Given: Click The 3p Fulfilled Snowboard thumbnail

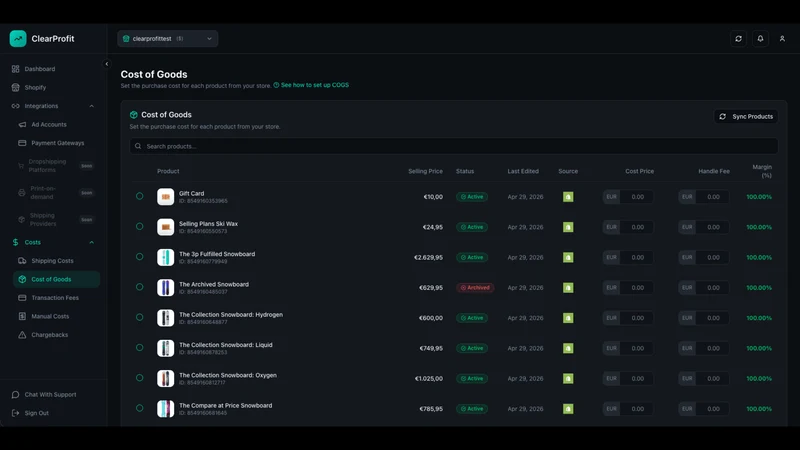Looking at the screenshot, I should tap(165, 257).
